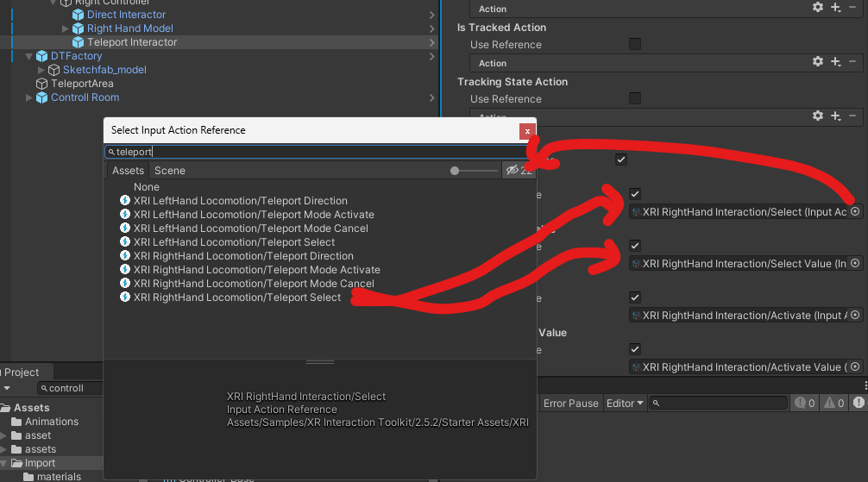Select Controll Room prefab

point(85,98)
